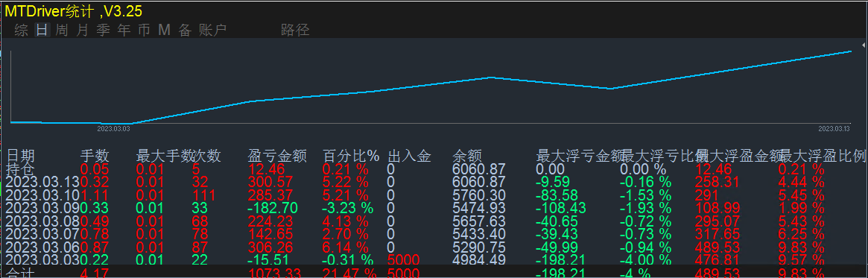Click floating profit ratio 6.25 %

point(802,234)
